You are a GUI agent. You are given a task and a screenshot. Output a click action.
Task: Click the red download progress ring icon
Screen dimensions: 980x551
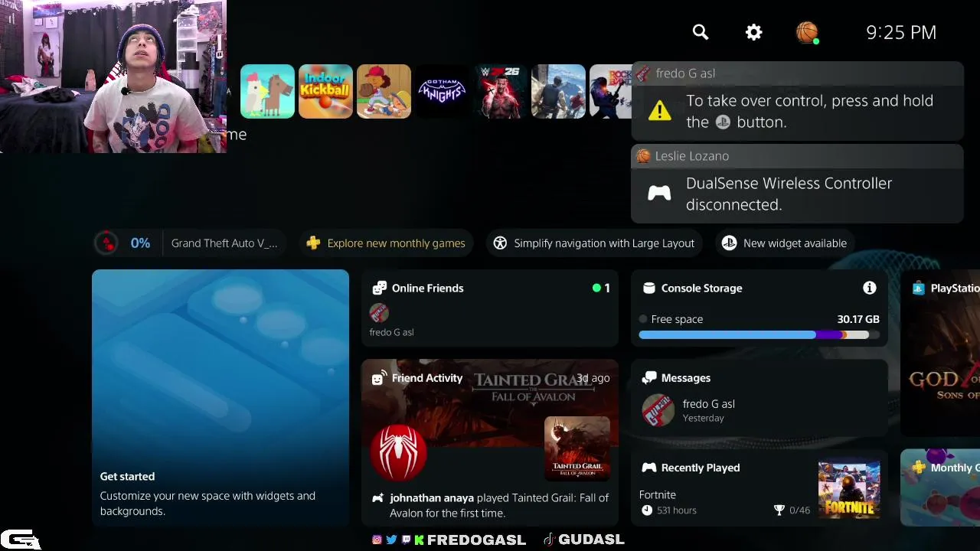(107, 243)
